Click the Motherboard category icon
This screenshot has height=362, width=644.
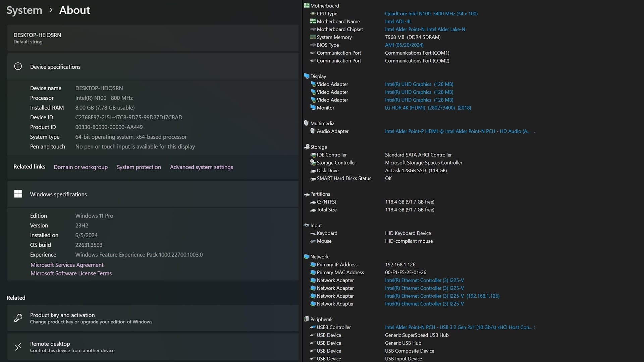(306, 5)
